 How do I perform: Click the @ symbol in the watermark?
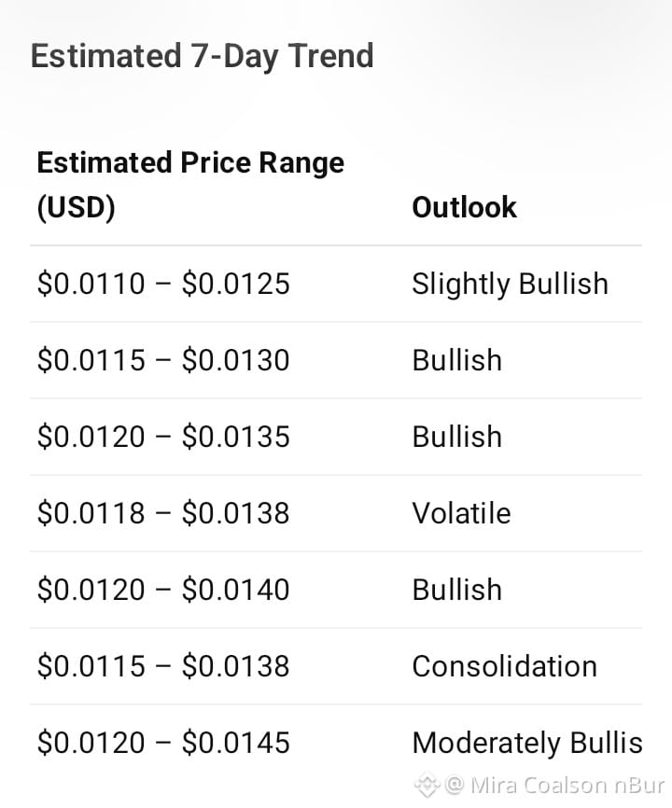pyautogui.click(x=455, y=786)
